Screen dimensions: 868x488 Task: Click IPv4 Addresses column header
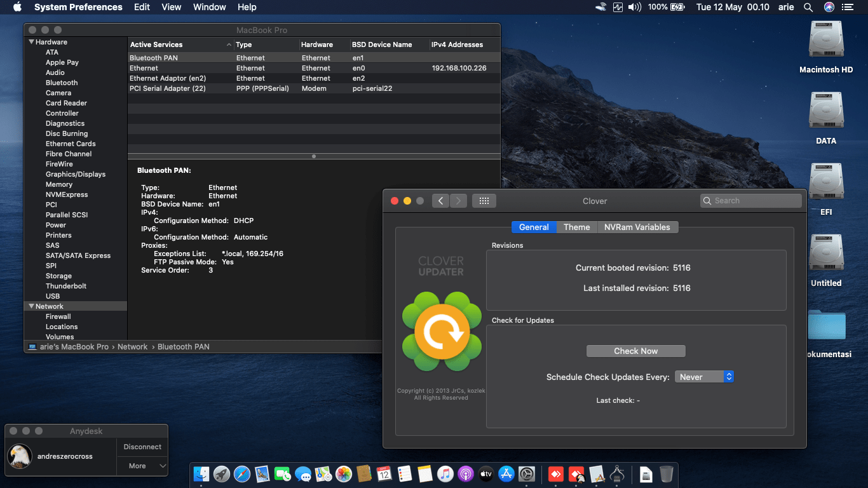457,45
